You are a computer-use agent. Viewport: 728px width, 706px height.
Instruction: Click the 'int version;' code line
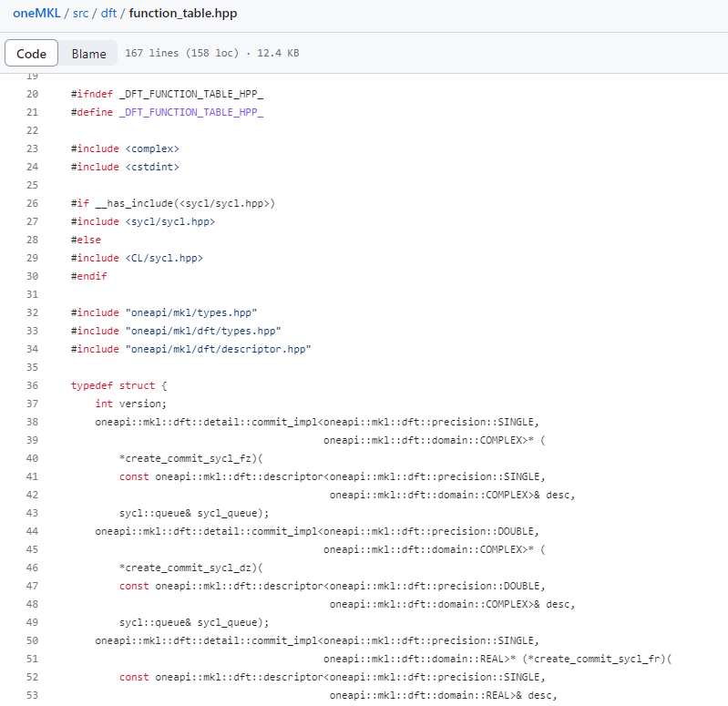pos(131,404)
